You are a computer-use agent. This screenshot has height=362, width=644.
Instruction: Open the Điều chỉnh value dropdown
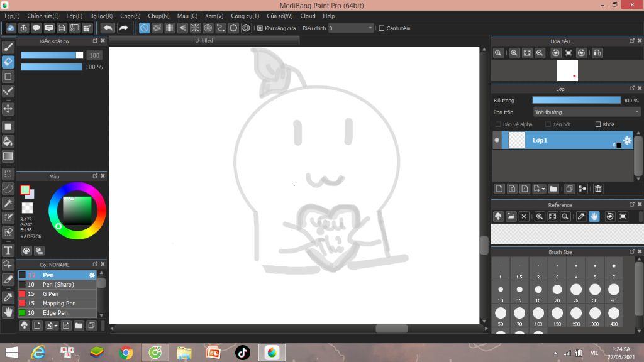point(370,28)
